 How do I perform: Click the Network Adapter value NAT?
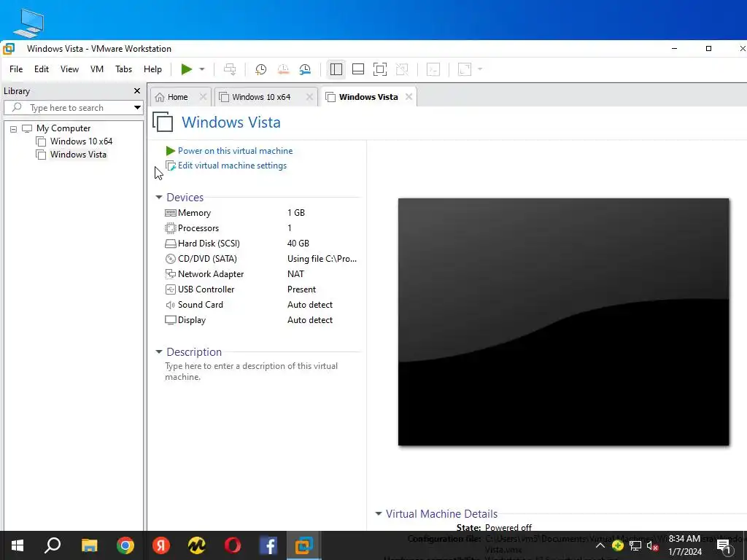(x=295, y=274)
